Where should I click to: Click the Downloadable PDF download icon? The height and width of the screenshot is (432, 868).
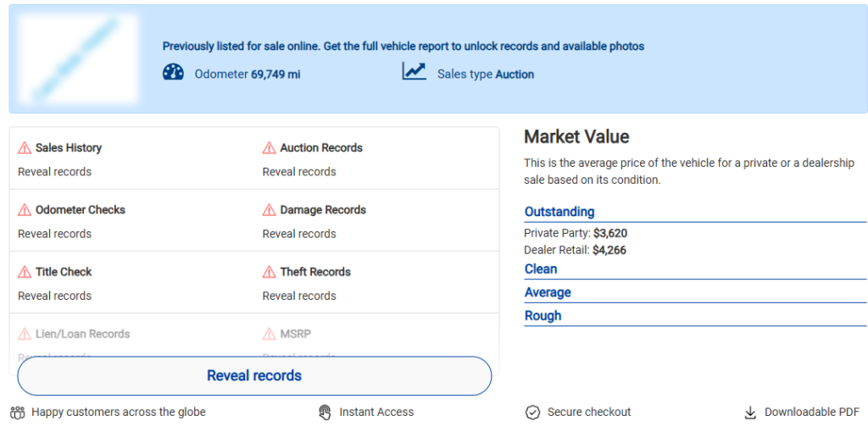750,412
